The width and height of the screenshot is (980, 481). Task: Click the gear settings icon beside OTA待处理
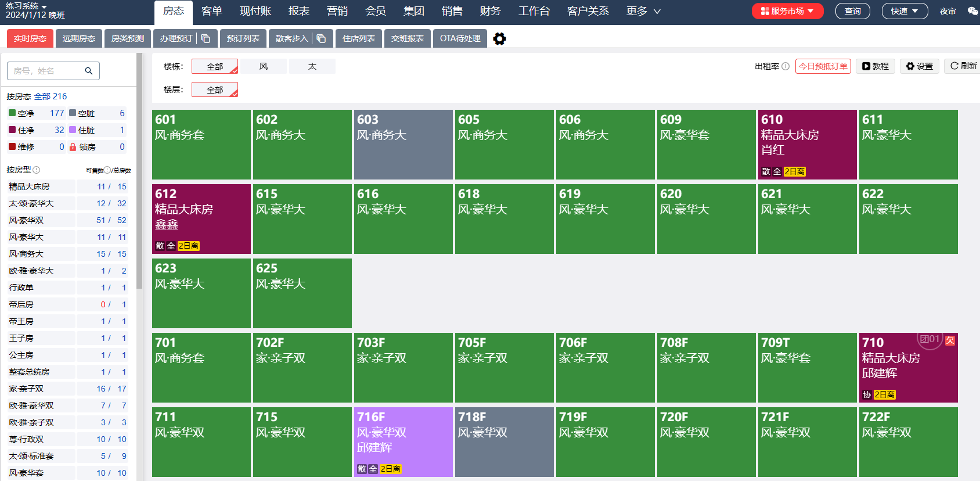[499, 39]
